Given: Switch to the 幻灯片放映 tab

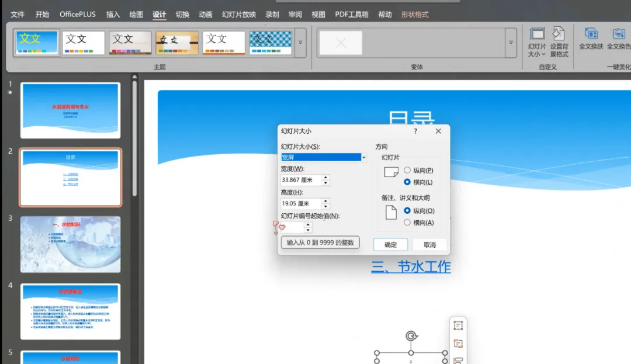Looking at the screenshot, I should [238, 15].
